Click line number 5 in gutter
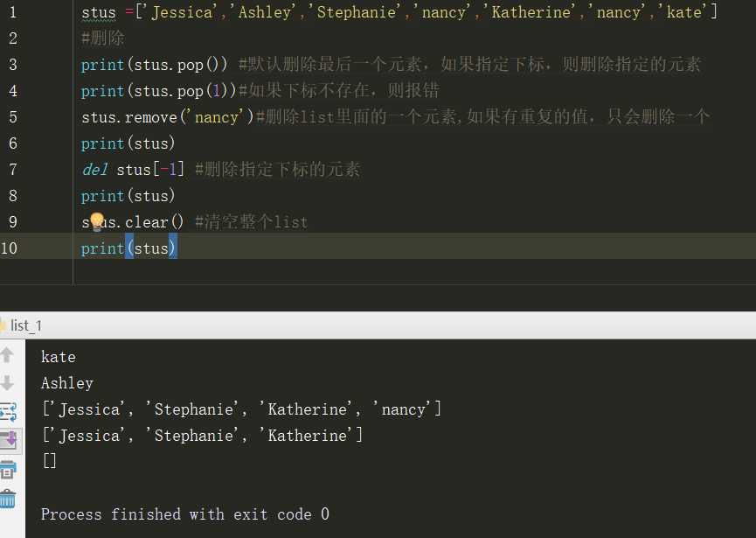This screenshot has width=756, height=538. (x=13, y=116)
